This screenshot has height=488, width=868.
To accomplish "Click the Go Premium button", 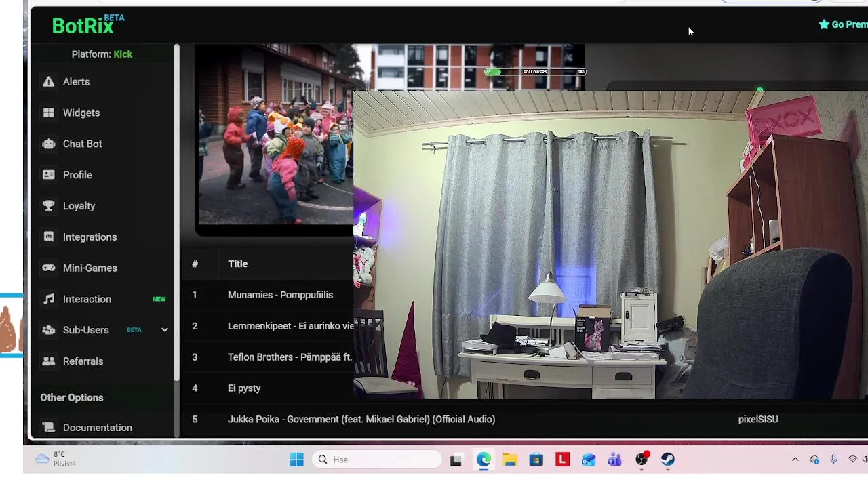I will pyautogui.click(x=843, y=24).
